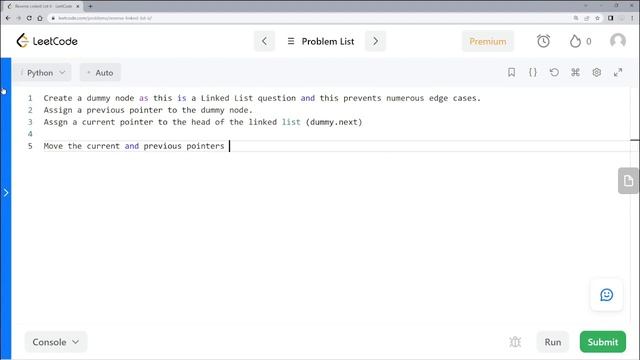Click line 3 text '(dummy.next)'

[x=334, y=122]
